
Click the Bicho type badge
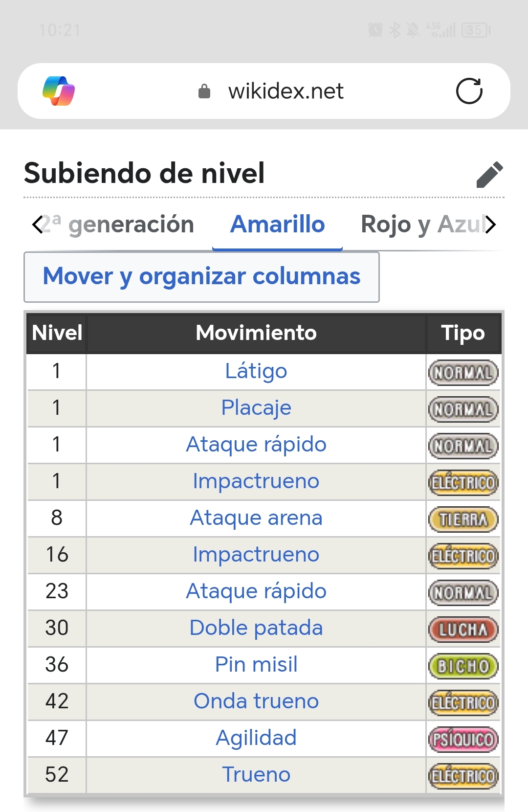(x=463, y=666)
